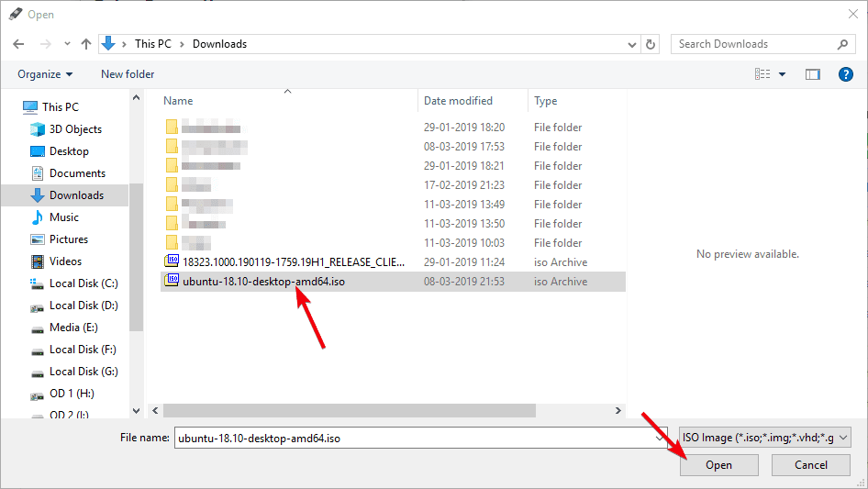Select folder dated 29-01-2019 18:20
The width and height of the screenshot is (868, 489).
coord(393,128)
